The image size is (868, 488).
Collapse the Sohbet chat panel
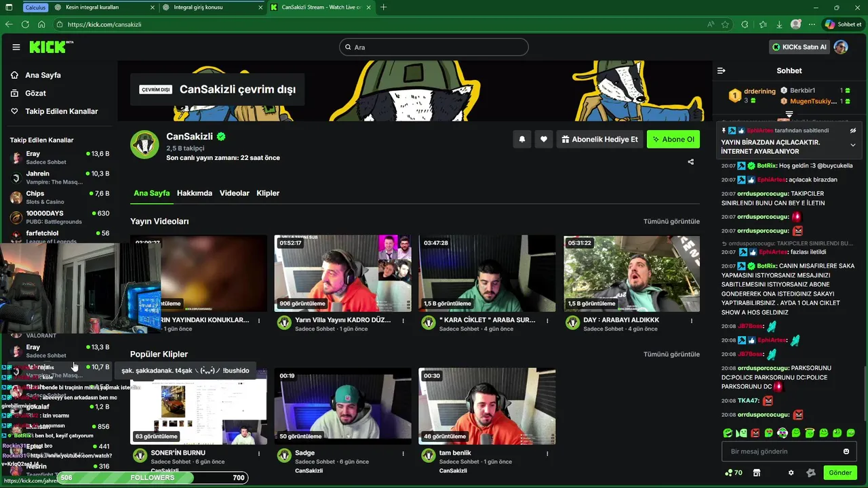pos(722,70)
